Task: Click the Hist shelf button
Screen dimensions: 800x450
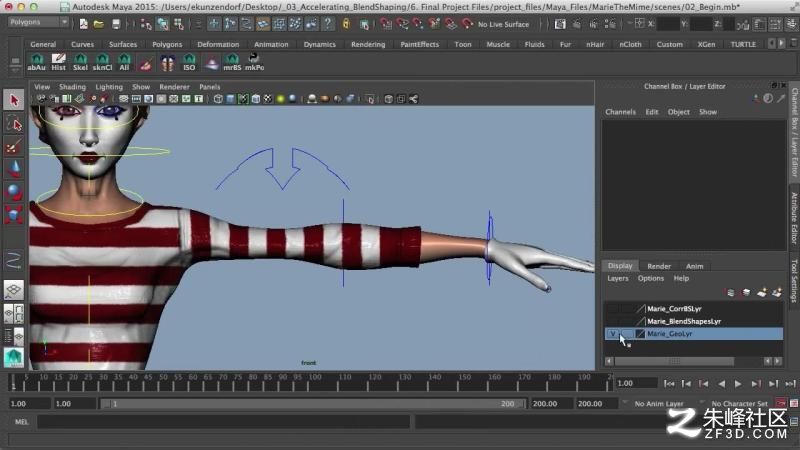Action: coord(59,62)
